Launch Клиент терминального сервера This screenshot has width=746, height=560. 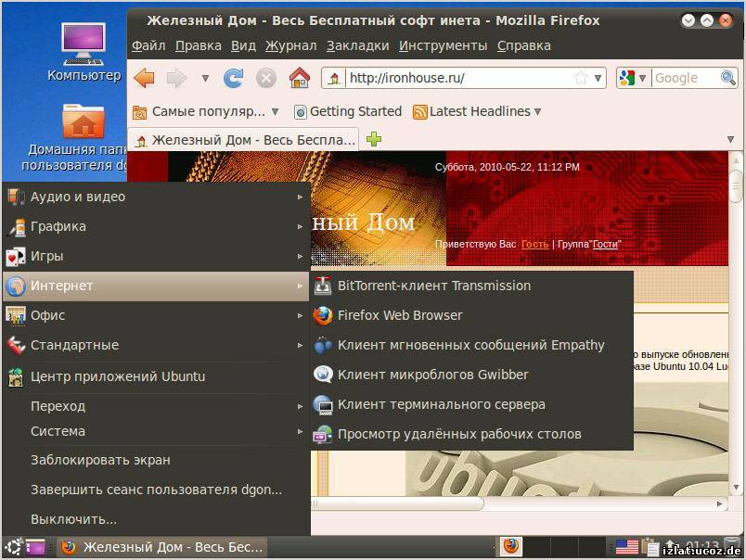(x=471, y=404)
